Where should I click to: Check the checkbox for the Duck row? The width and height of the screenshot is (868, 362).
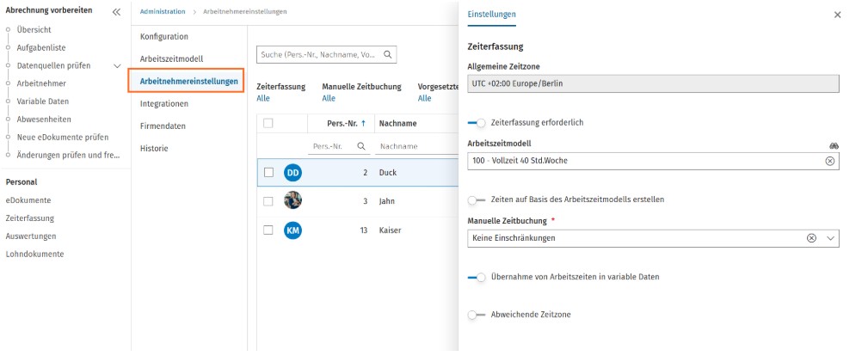coord(268,173)
